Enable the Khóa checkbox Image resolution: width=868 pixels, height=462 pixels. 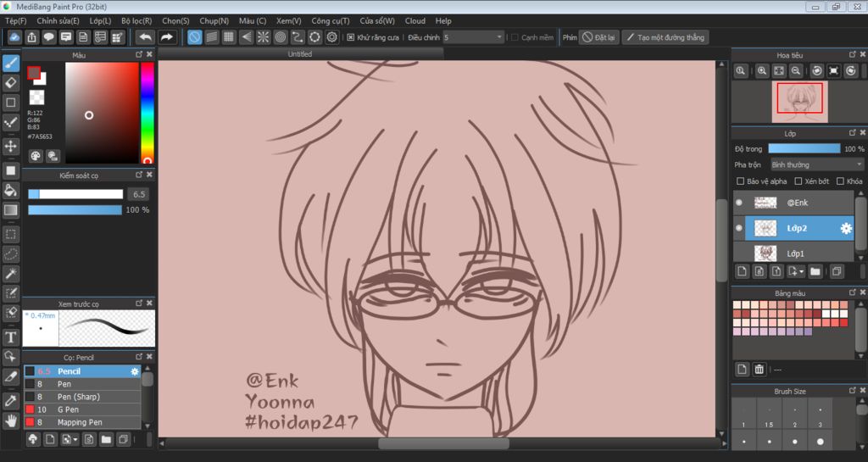[840, 181]
